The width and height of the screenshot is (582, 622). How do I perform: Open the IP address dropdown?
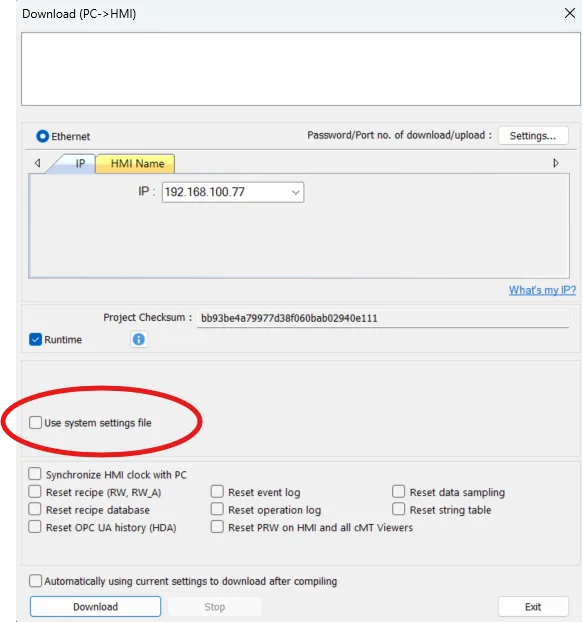[295, 192]
